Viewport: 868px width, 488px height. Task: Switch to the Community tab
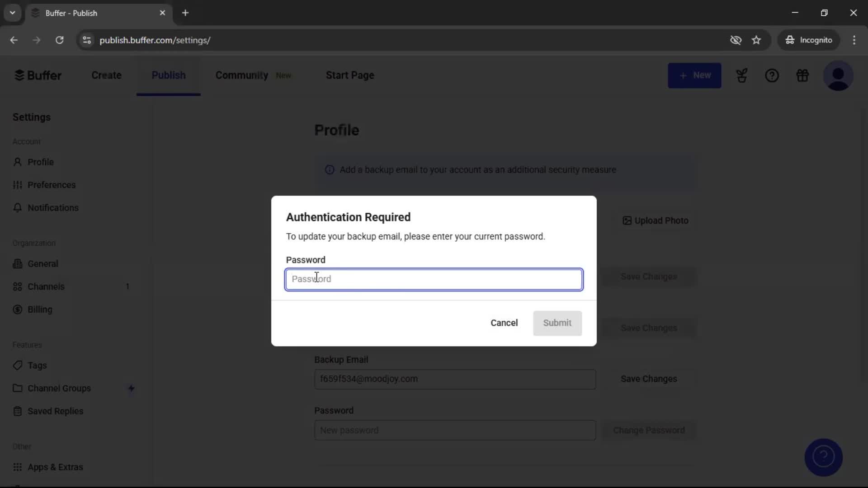[242, 75]
